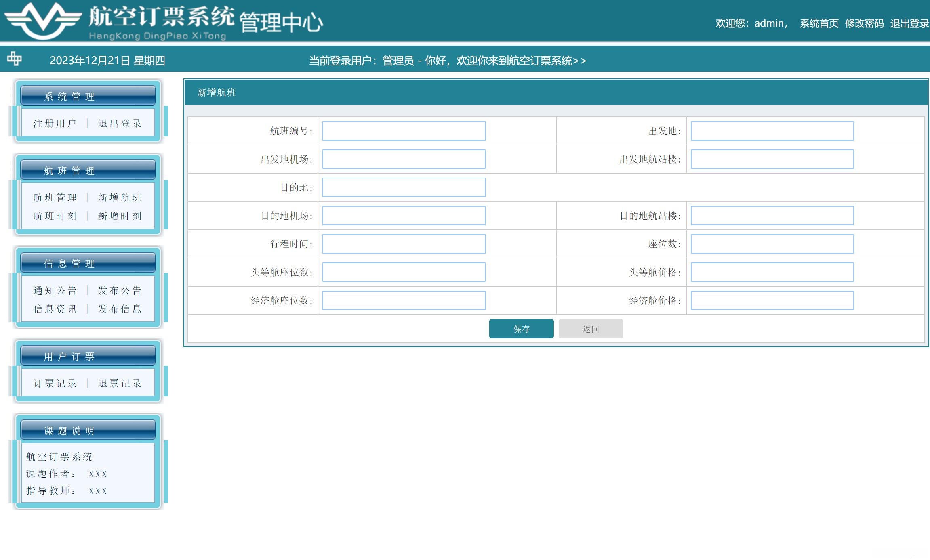The image size is (930, 560).
Task: Click the airline logo icon in header
Action: (43, 20)
